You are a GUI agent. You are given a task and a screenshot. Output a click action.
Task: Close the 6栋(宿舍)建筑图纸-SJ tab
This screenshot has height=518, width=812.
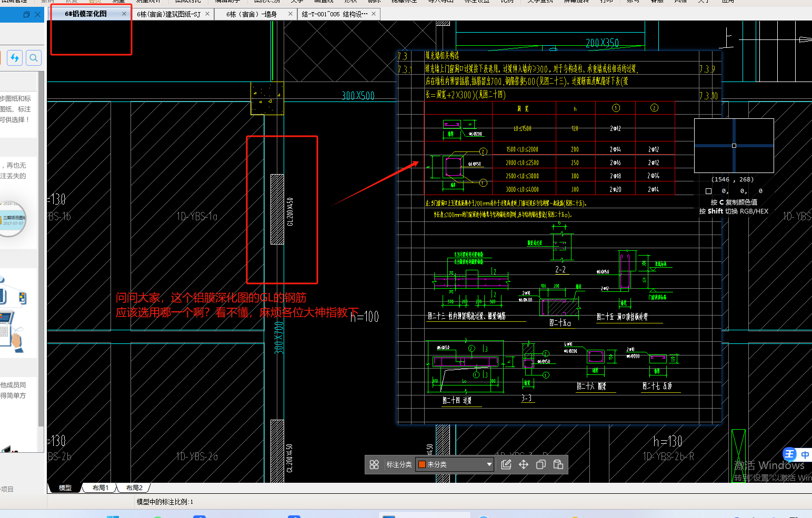[x=207, y=14]
